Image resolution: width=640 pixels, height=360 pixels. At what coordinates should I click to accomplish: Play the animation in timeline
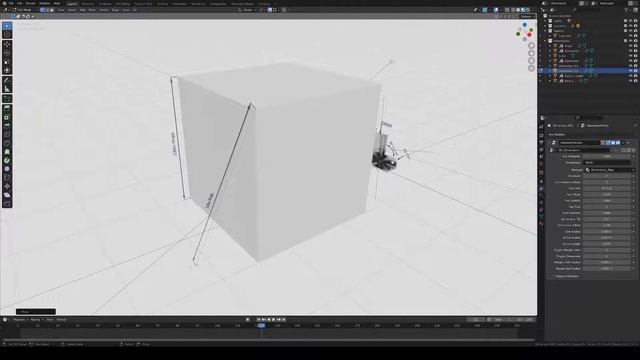click(273, 320)
